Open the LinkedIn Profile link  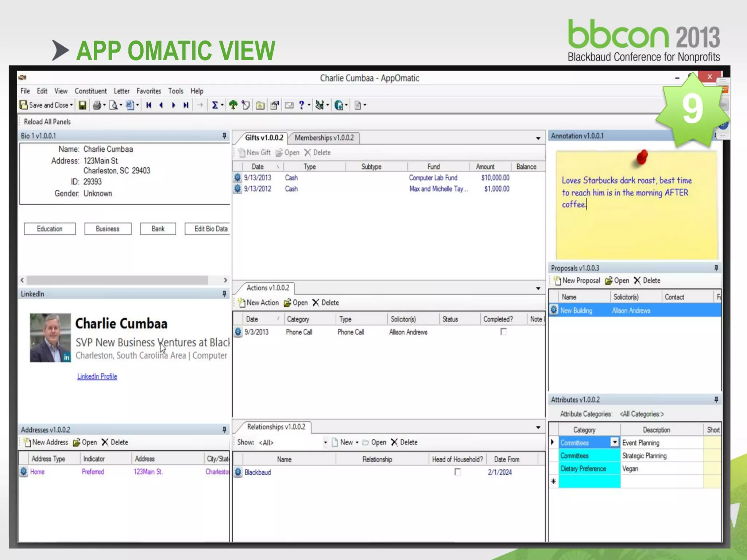click(97, 376)
